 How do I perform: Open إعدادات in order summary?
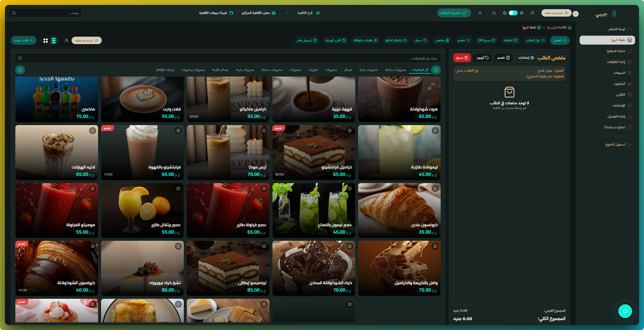pyautogui.click(x=526, y=58)
